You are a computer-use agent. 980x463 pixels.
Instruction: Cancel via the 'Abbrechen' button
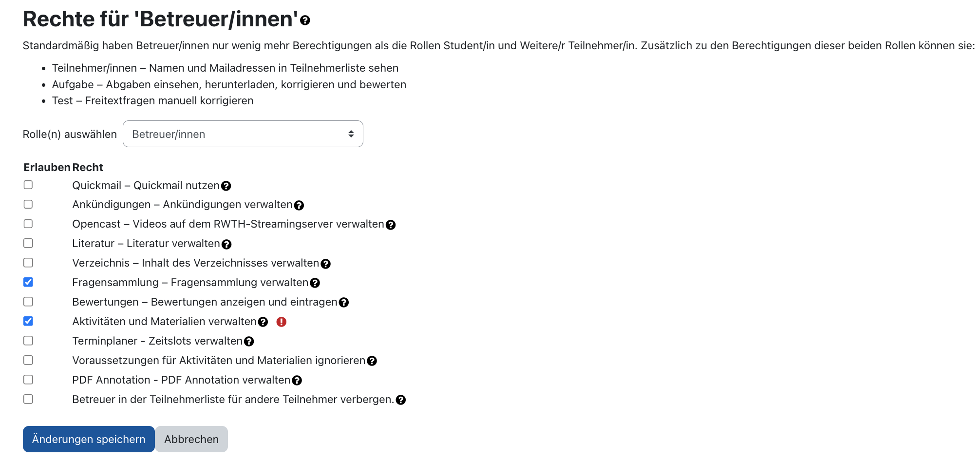[191, 439]
